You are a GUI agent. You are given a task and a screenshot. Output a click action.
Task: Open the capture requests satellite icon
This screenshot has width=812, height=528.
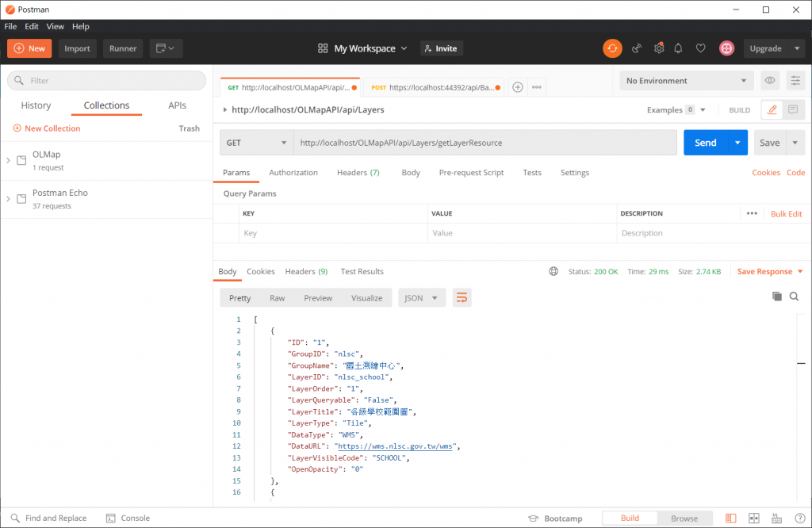coord(637,48)
